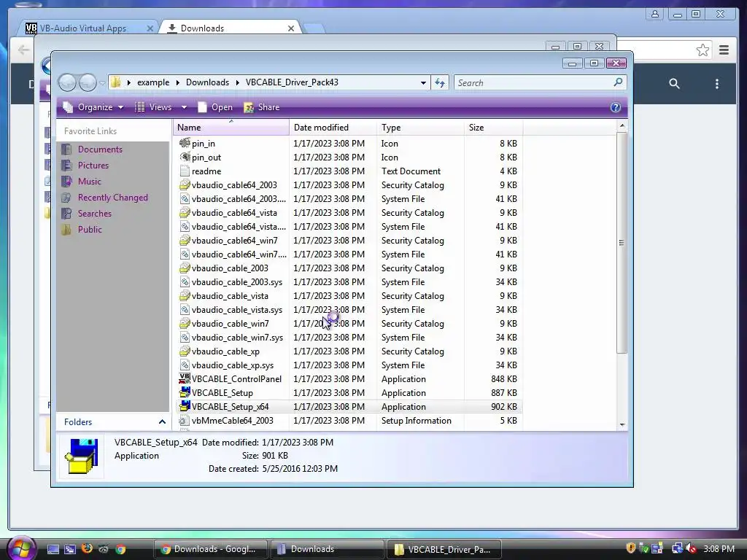
Task: Select the pin_out icon file
Action: (x=185, y=157)
